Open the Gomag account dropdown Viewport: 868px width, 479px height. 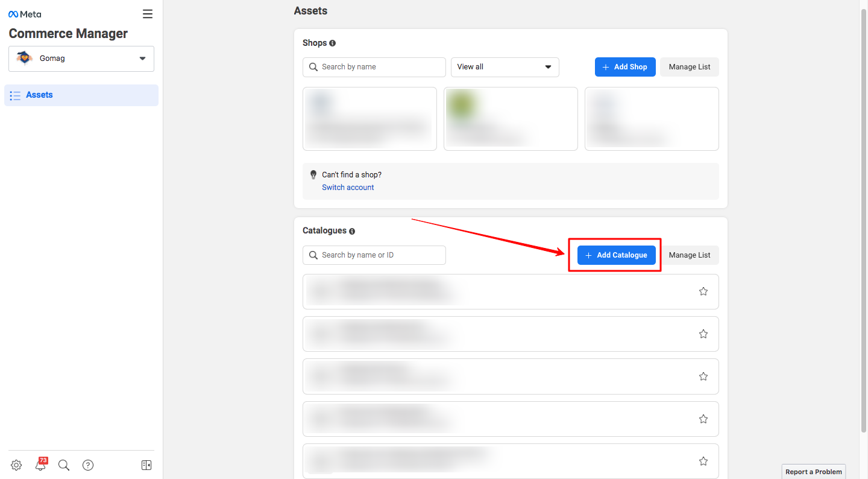81,59
